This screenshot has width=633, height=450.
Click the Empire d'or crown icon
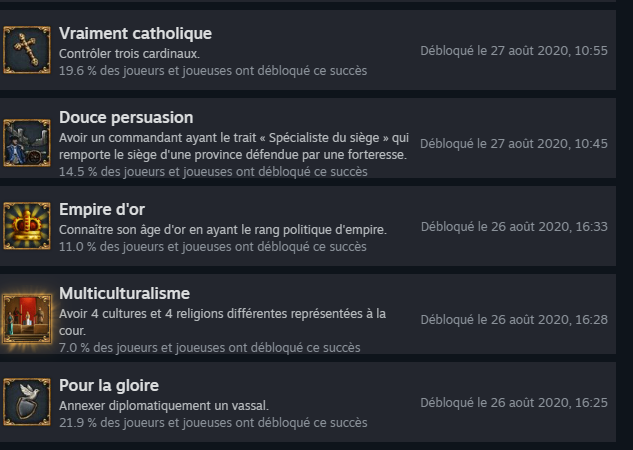27,226
